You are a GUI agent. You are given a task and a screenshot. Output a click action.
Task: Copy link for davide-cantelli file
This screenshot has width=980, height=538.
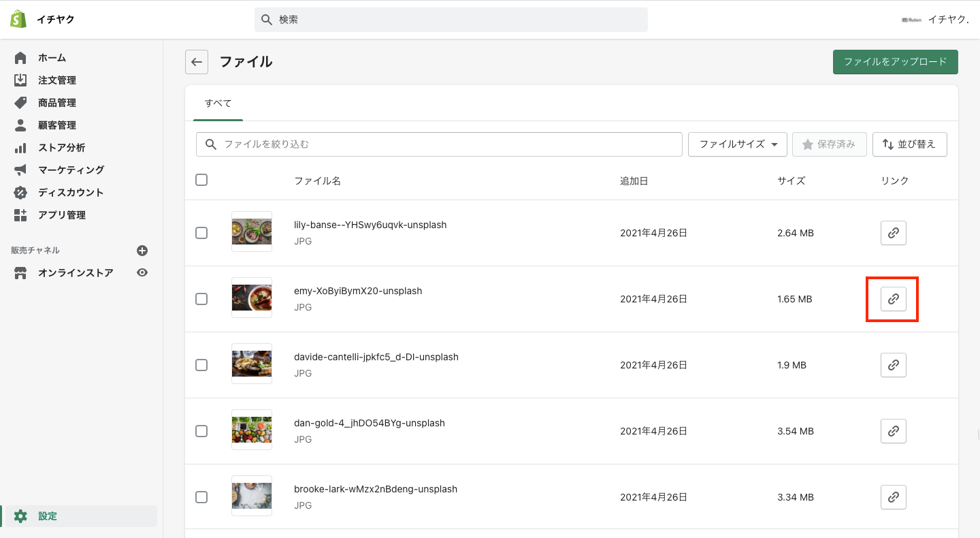(894, 365)
